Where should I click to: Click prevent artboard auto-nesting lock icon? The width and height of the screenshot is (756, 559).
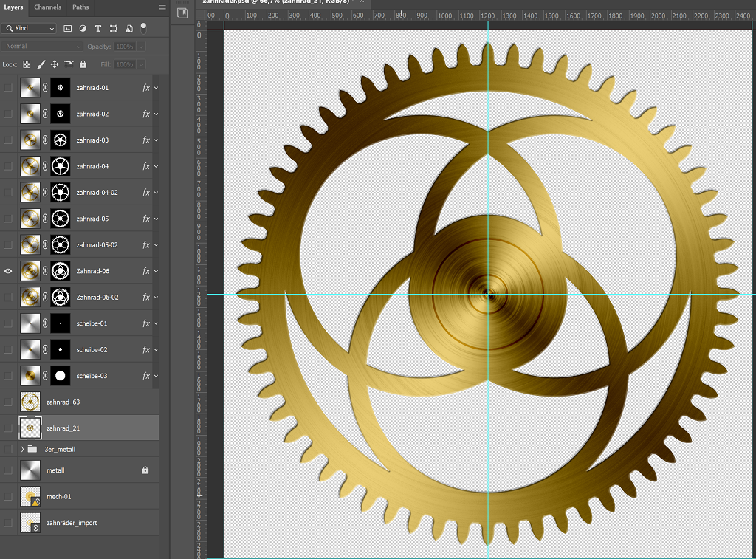click(x=69, y=64)
